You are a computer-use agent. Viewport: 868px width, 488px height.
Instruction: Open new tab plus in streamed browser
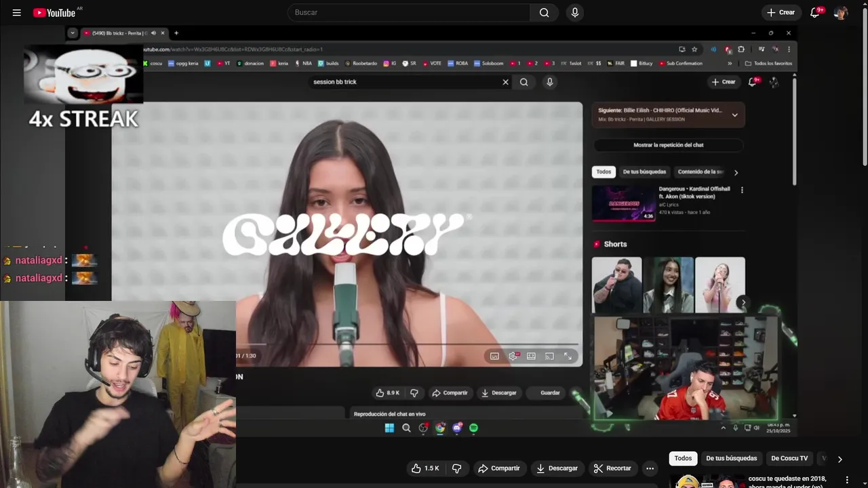[176, 33]
